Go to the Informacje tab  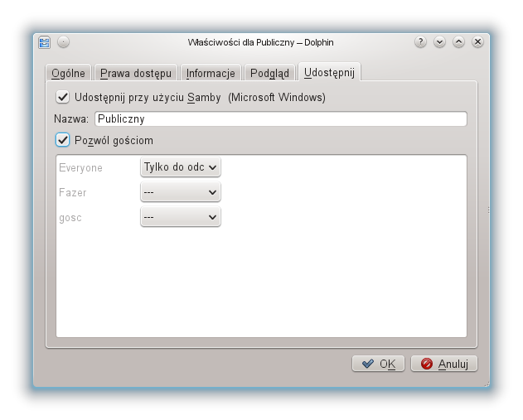point(211,73)
